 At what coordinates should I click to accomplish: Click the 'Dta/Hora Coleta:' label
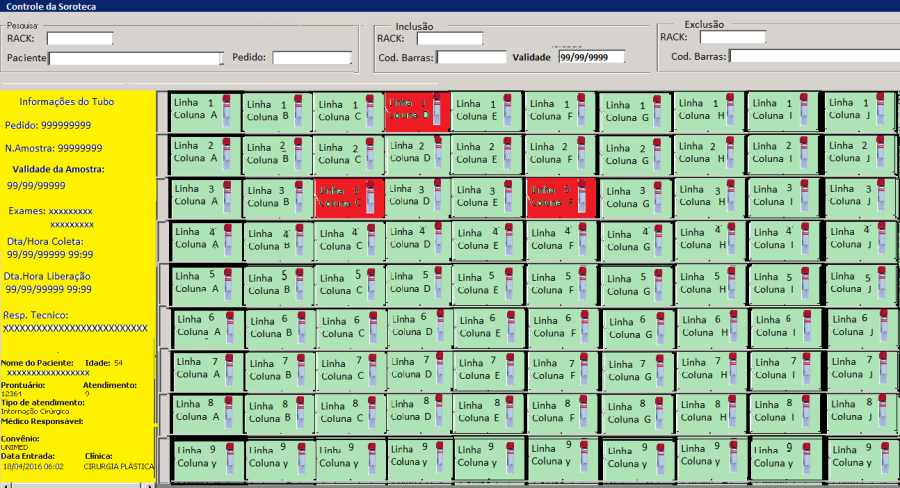(x=45, y=242)
